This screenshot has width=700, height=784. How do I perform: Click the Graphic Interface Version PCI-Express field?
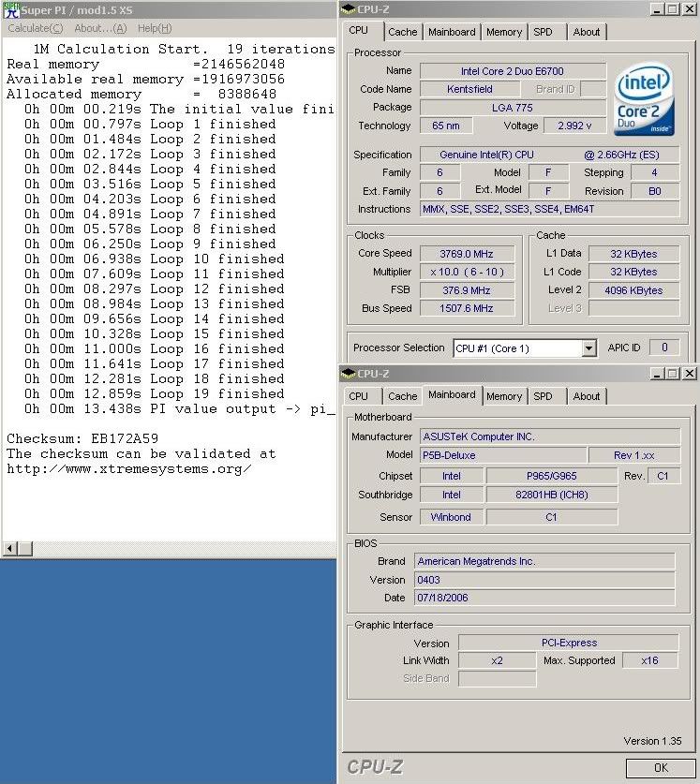point(569,643)
